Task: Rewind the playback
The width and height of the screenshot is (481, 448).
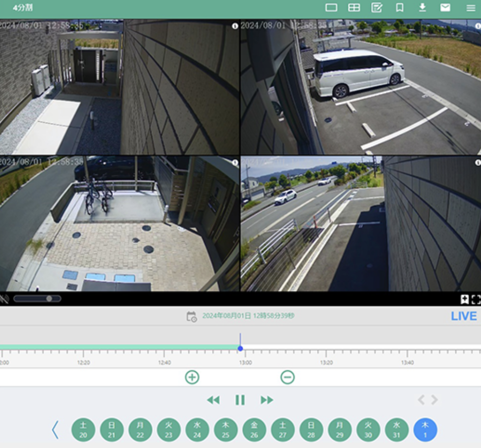Action: pos(213,400)
